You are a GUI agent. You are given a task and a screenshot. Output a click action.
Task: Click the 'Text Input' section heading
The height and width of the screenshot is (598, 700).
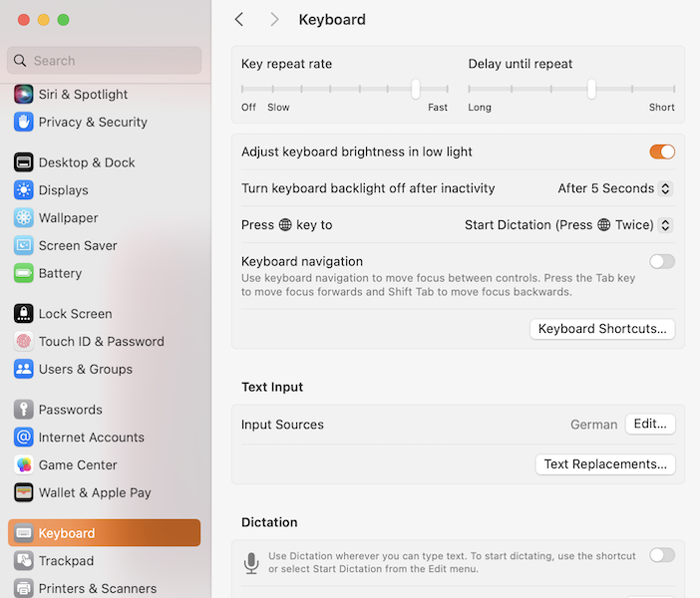coord(272,387)
